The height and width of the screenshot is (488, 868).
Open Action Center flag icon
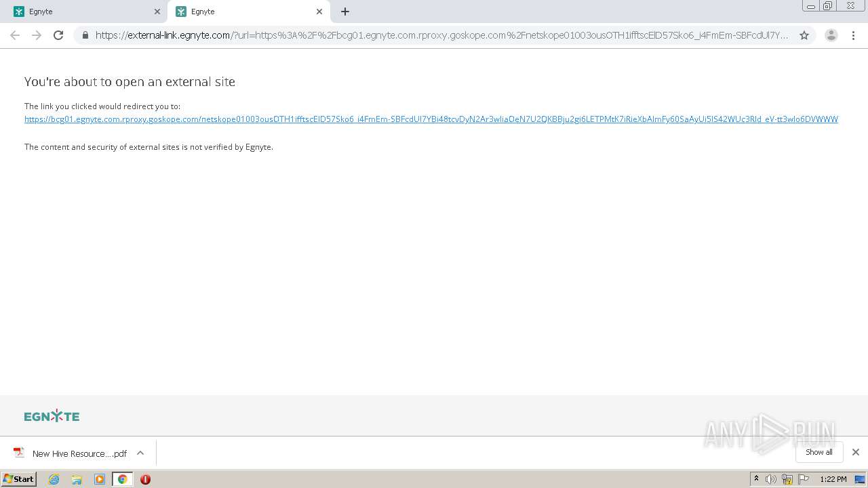coord(804,479)
